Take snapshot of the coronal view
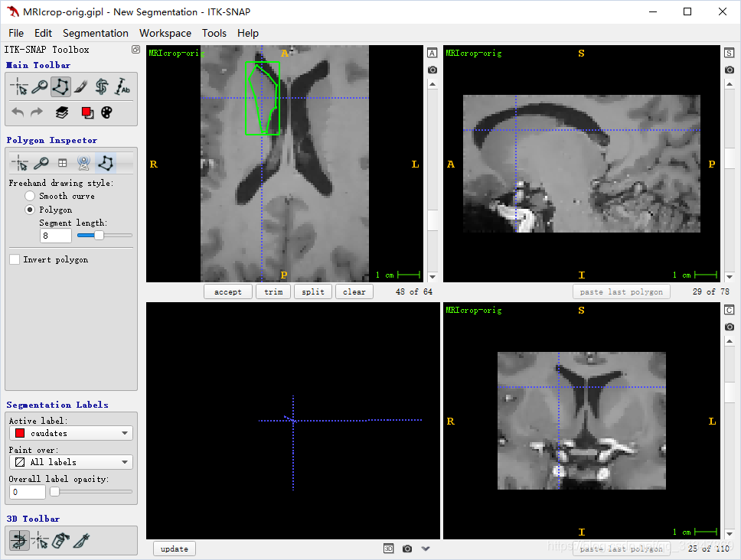741x560 pixels. pyautogui.click(x=730, y=327)
